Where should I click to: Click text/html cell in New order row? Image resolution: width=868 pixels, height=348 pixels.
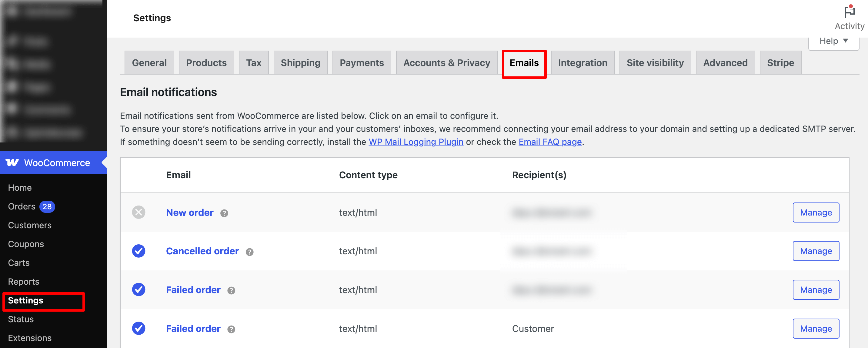click(358, 212)
